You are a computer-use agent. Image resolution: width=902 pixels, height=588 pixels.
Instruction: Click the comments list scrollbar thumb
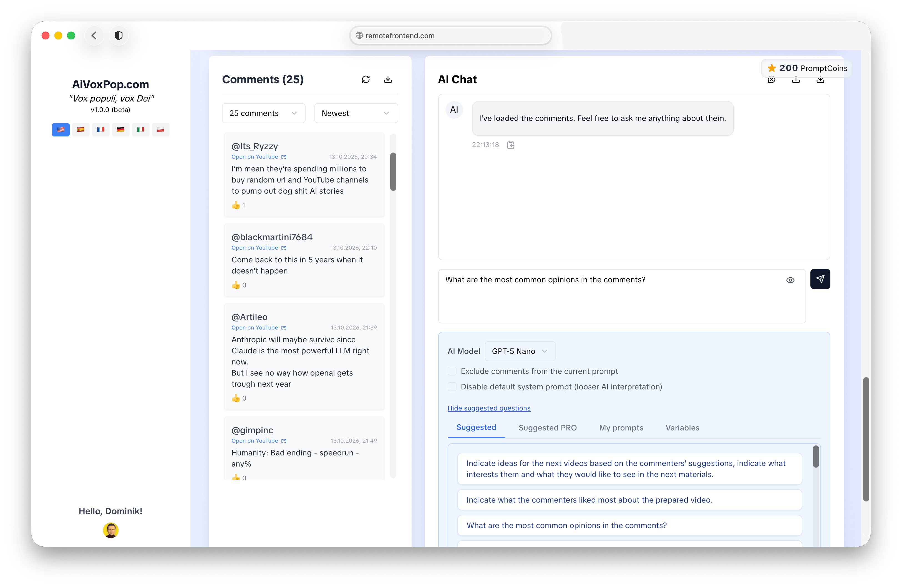pos(393,172)
